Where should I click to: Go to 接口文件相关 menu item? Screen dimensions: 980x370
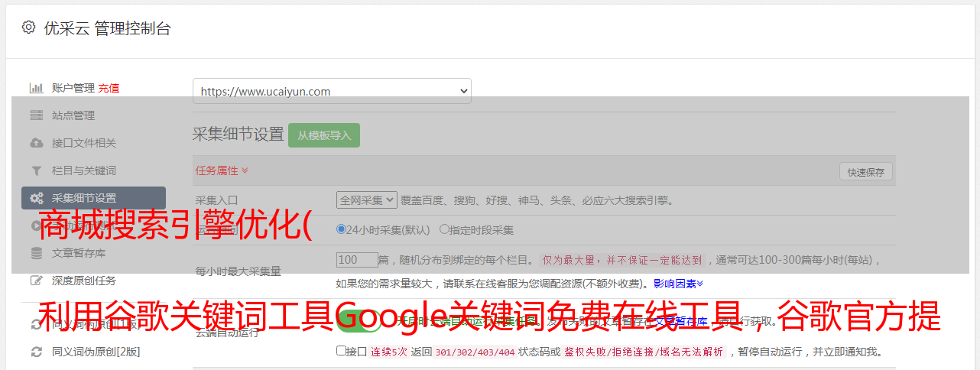pos(84,143)
